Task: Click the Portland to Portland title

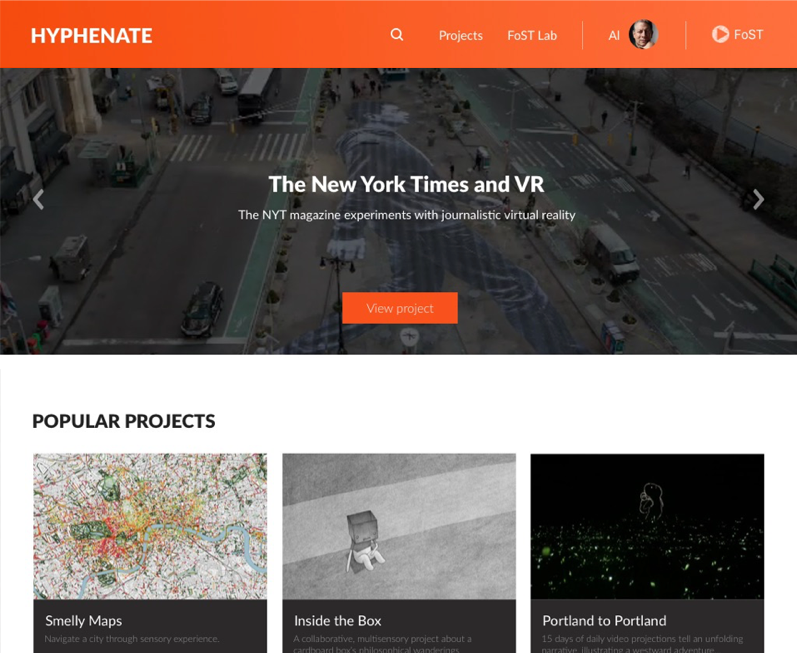Action: (604, 620)
